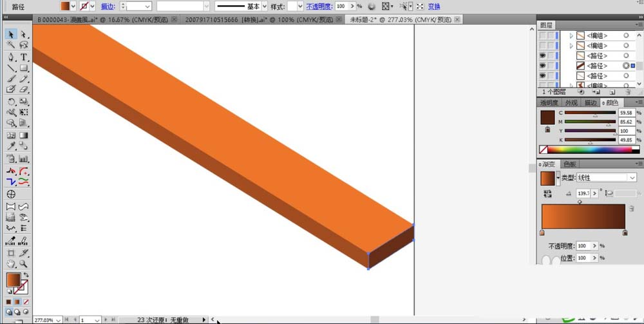Viewport: 644px width, 324px height.
Task: Click the right gradient stop (dark brown)
Action: click(625, 233)
